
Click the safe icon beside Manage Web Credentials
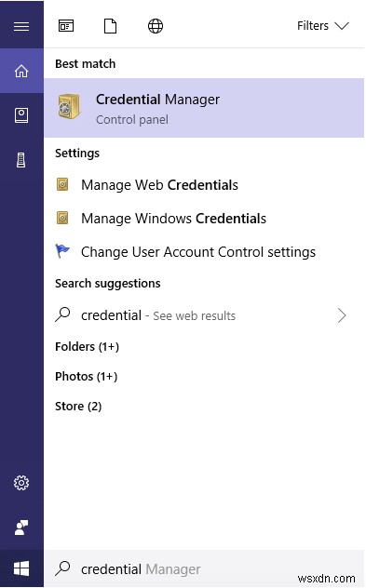pyautogui.click(x=62, y=184)
